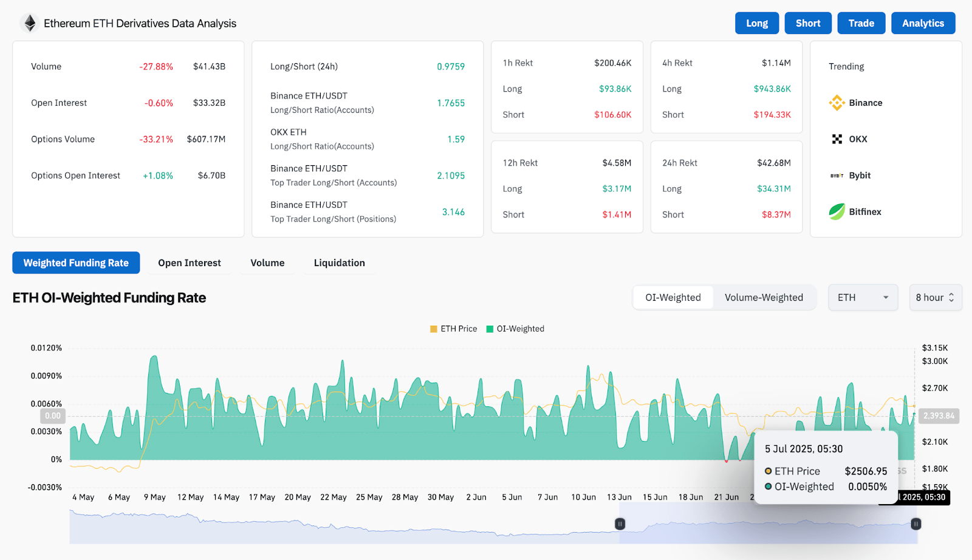972x560 pixels.
Task: Open the Volume chart tab
Action: 267,263
